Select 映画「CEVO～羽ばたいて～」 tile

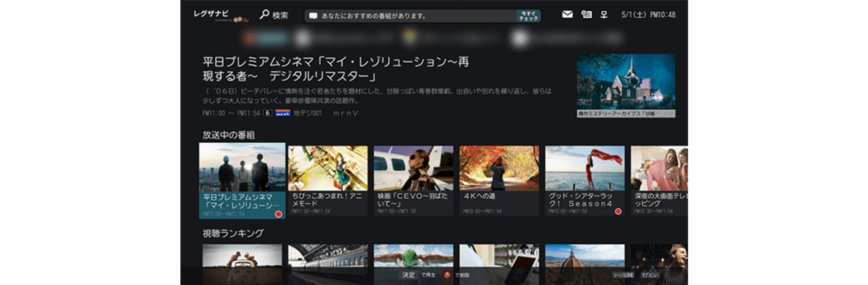[413, 181]
